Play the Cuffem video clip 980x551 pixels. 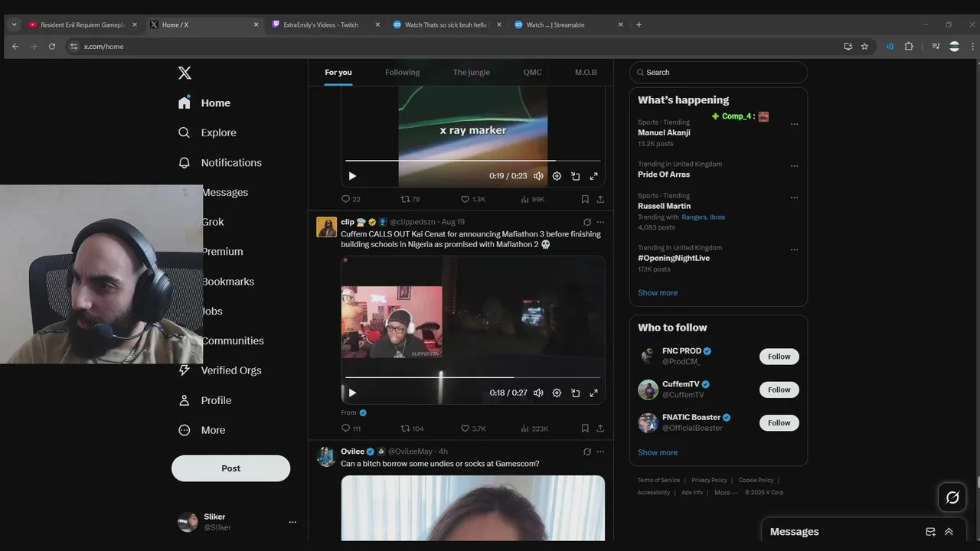click(352, 393)
